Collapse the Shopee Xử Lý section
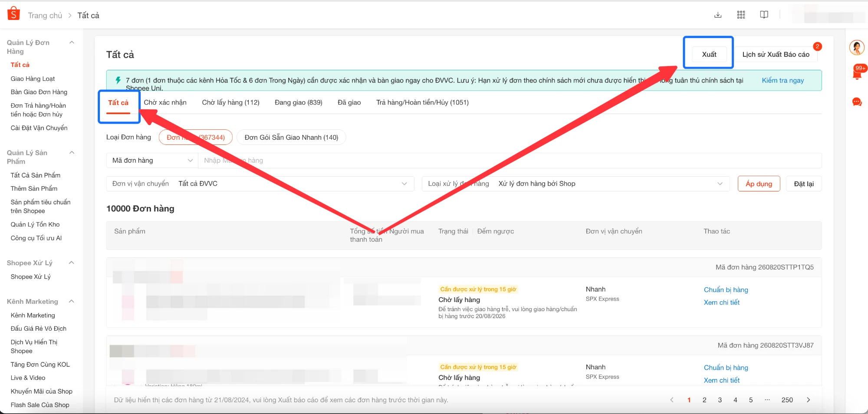 tap(72, 263)
